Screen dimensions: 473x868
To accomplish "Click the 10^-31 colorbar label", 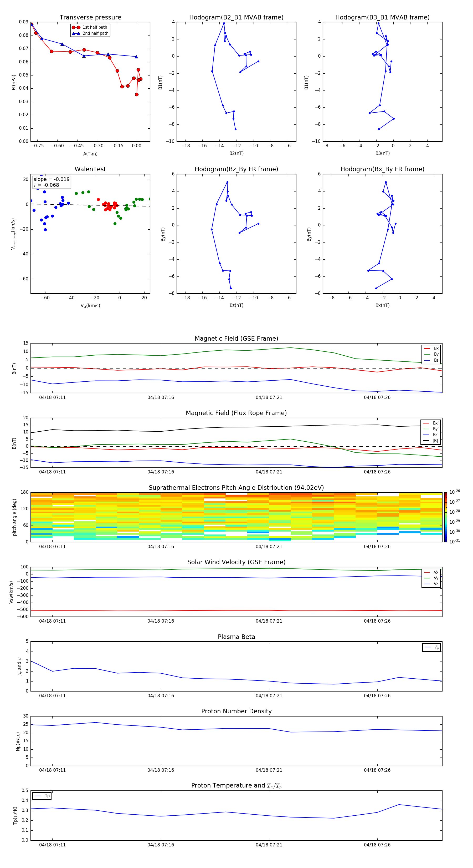I will (455, 542).
